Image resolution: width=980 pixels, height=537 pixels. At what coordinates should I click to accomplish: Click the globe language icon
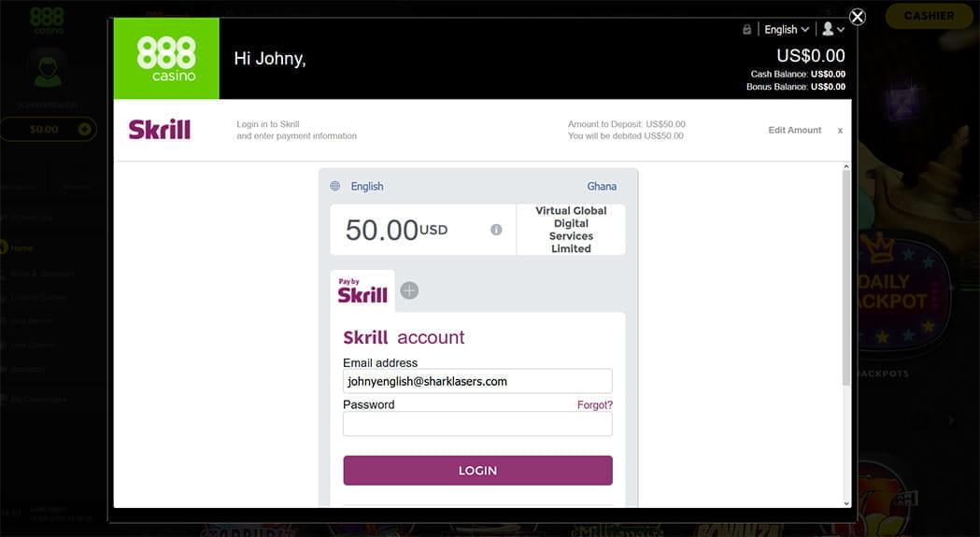pyautogui.click(x=335, y=186)
